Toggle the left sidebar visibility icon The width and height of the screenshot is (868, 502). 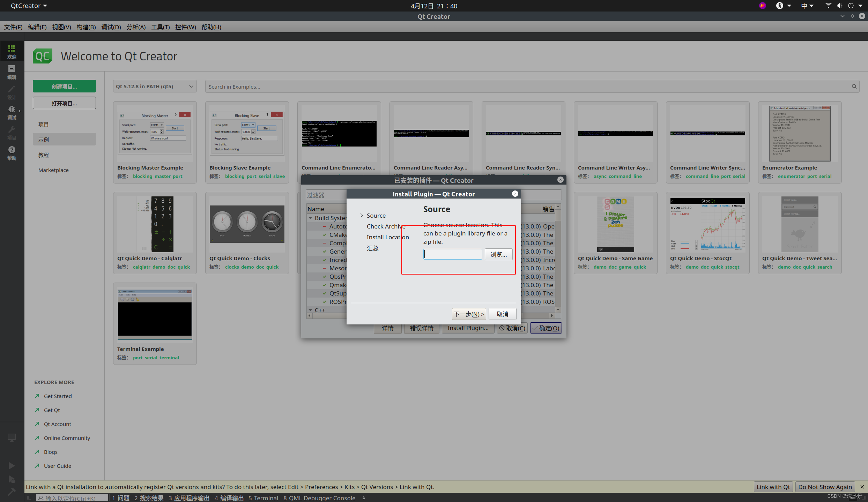(29, 498)
